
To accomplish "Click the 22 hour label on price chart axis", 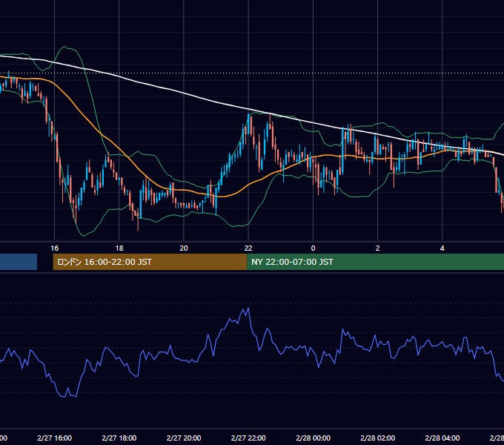I will [x=248, y=248].
